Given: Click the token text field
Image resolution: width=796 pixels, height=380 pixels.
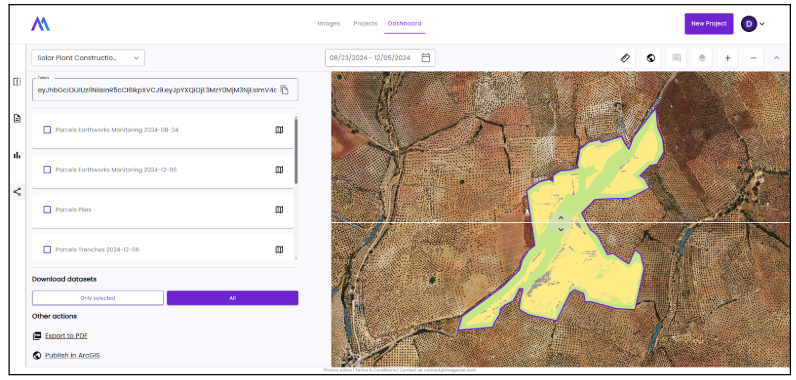Looking at the screenshot, I should point(165,90).
